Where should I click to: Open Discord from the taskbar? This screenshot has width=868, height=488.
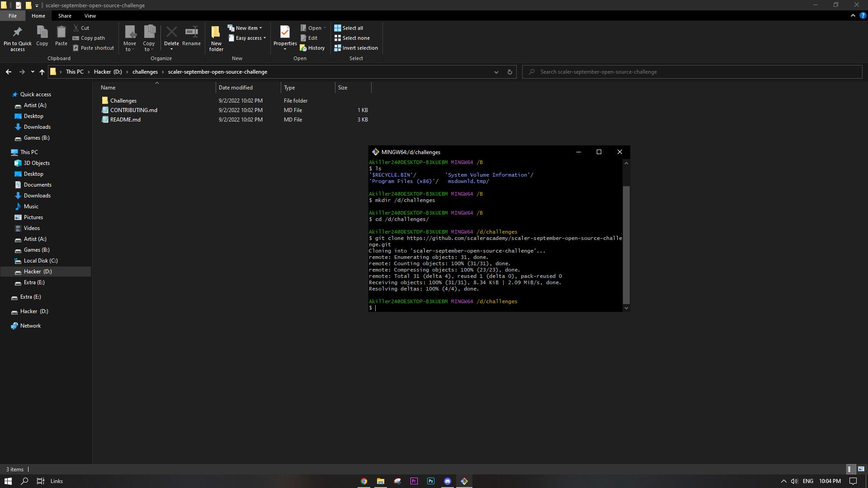[x=448, y=481]
